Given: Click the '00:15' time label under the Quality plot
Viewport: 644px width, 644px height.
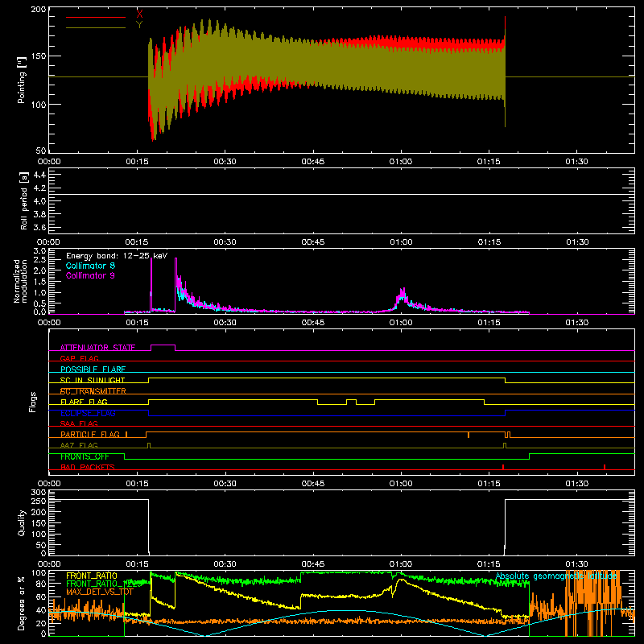Looking at the screenshot, I should [x=137, y=564].
